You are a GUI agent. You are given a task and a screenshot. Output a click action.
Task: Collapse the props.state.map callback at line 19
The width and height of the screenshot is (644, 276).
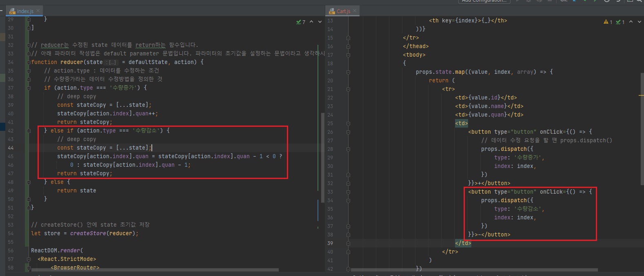pos(348,72)
